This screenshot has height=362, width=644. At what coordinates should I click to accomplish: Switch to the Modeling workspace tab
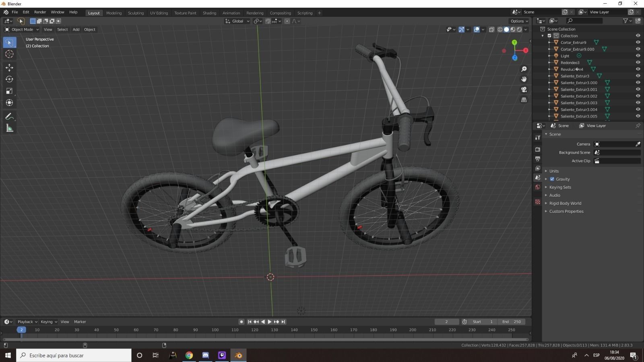pyautogui.click(x=114, y=13)
